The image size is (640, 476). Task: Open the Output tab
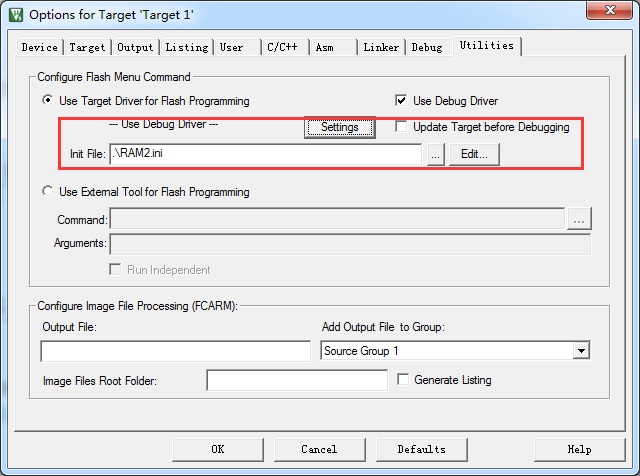click(135, 47)
